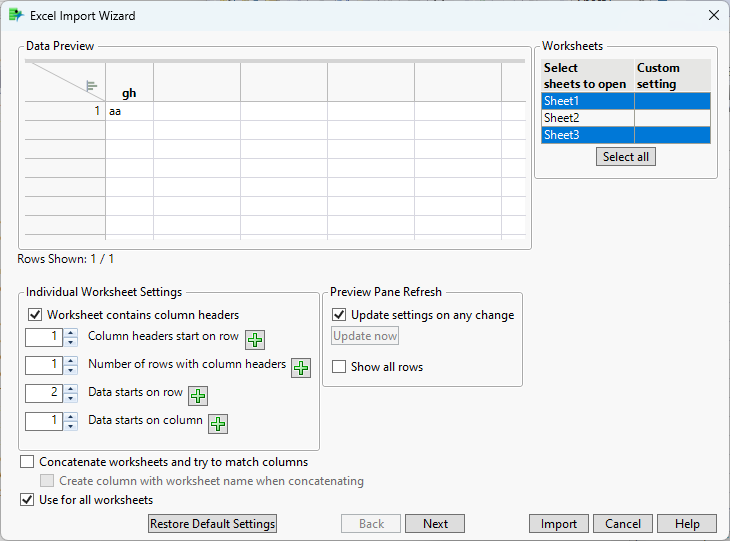Select Sheet2 in the worksheets list
Image resolution: width=730 pixels, height=541 pixels.
pos(587,118)
